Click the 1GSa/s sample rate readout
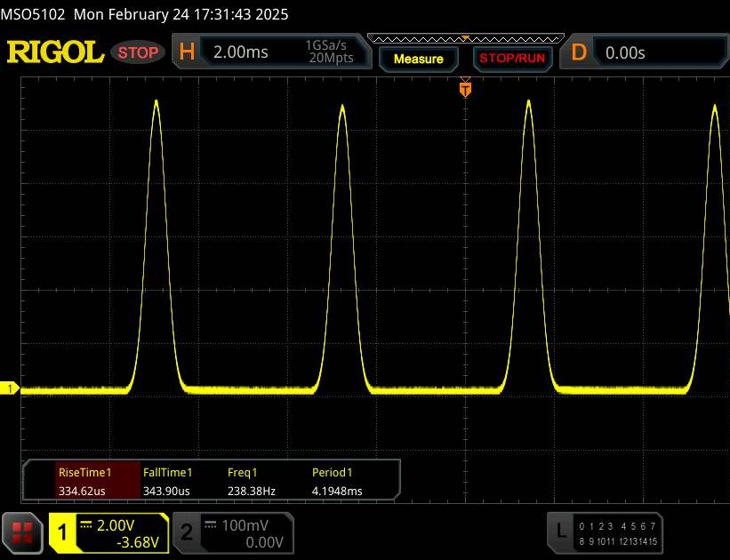The height and width of the screenshot is (560, 730). click(x=326, y=45)
